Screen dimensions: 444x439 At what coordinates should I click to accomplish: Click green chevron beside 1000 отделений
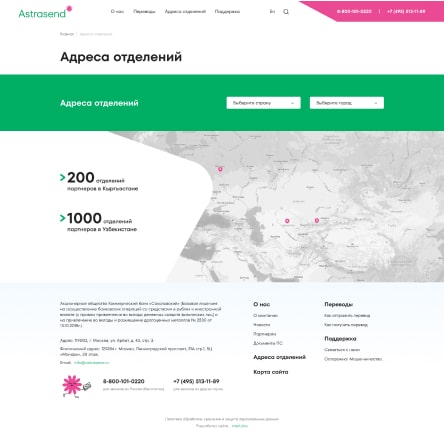point(62,218)
